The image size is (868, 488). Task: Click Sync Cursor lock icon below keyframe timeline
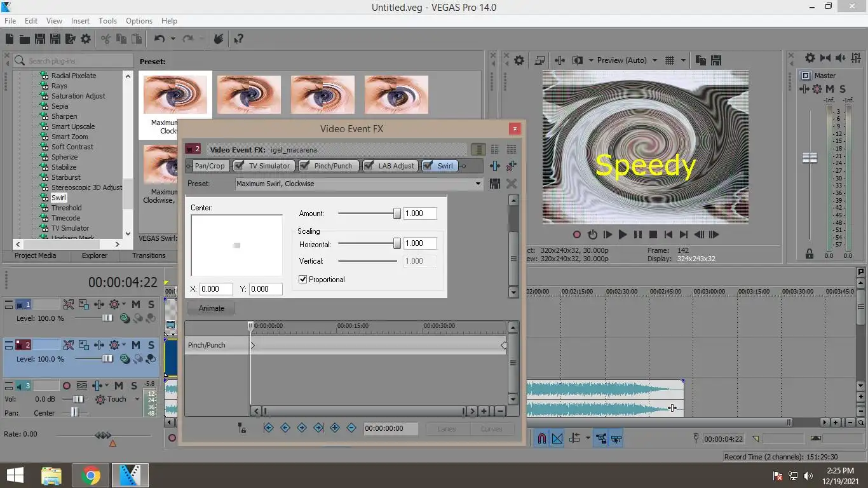242,428
